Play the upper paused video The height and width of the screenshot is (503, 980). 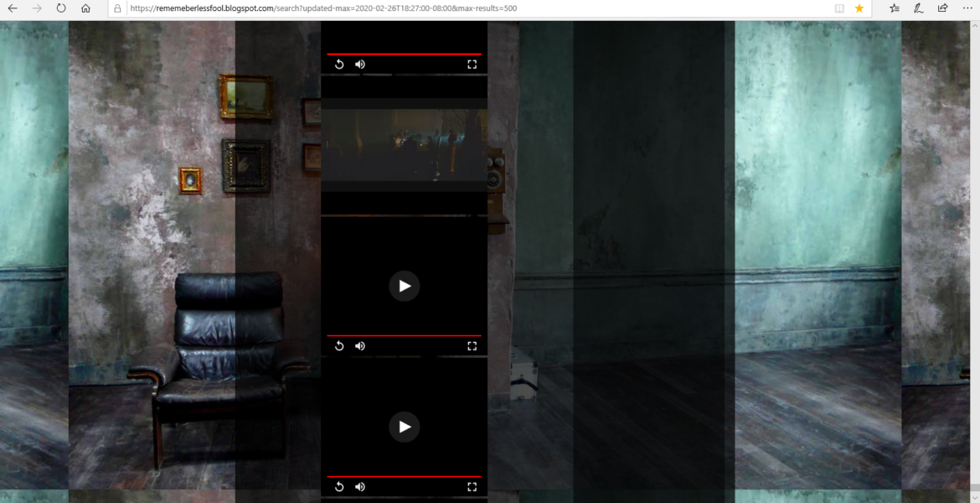click(x=404, y=286)
